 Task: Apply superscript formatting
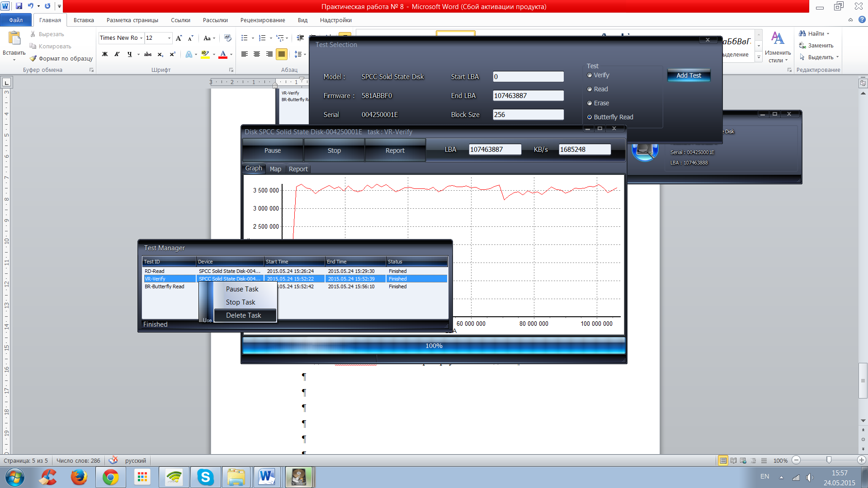coord(172,54)
